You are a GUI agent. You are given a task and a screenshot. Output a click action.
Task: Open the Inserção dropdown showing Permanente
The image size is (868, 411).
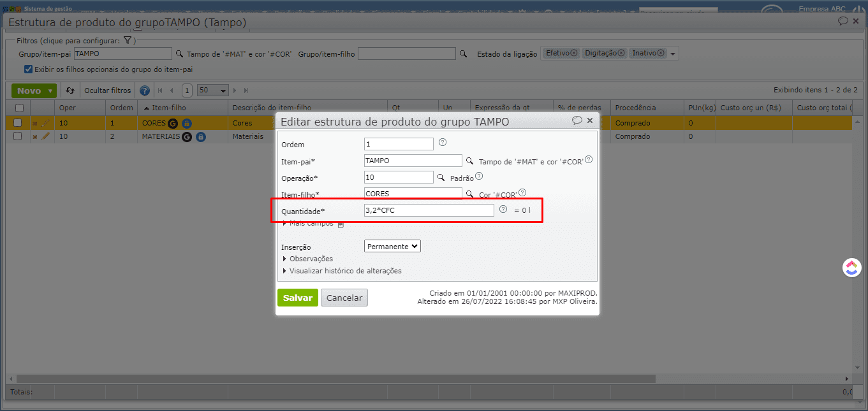click(x=392, y=246)
